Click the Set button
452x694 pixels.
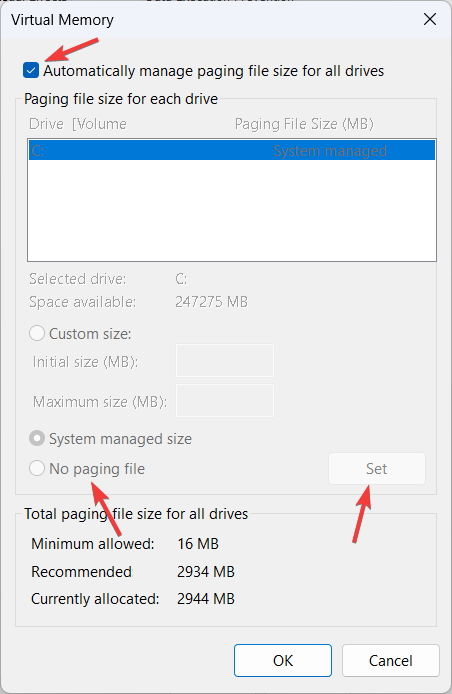coord(377,469)
